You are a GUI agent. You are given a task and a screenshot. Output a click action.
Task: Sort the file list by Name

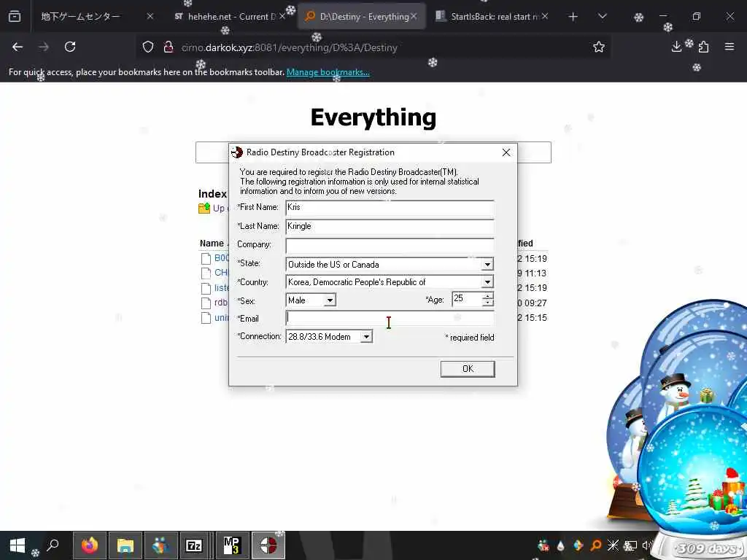click(x=212, y=244)
